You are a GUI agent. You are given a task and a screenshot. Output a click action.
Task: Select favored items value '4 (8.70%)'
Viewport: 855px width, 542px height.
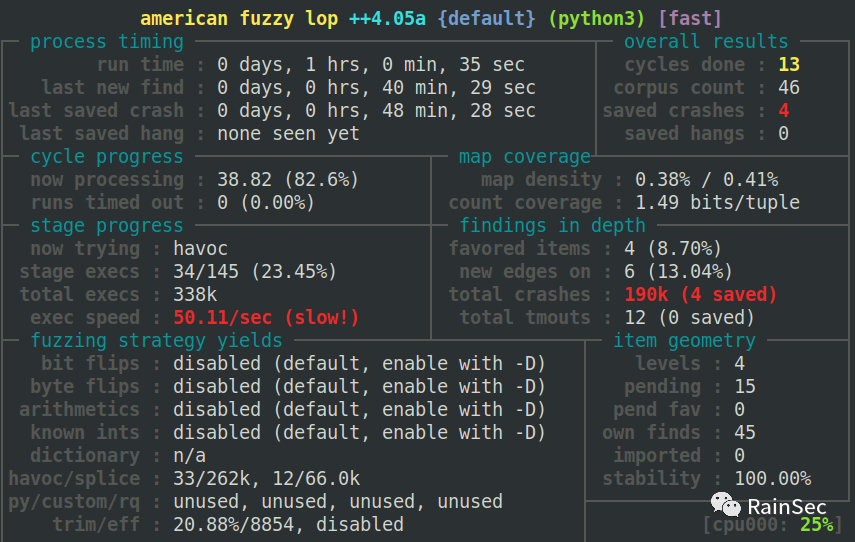pos(673,248)
